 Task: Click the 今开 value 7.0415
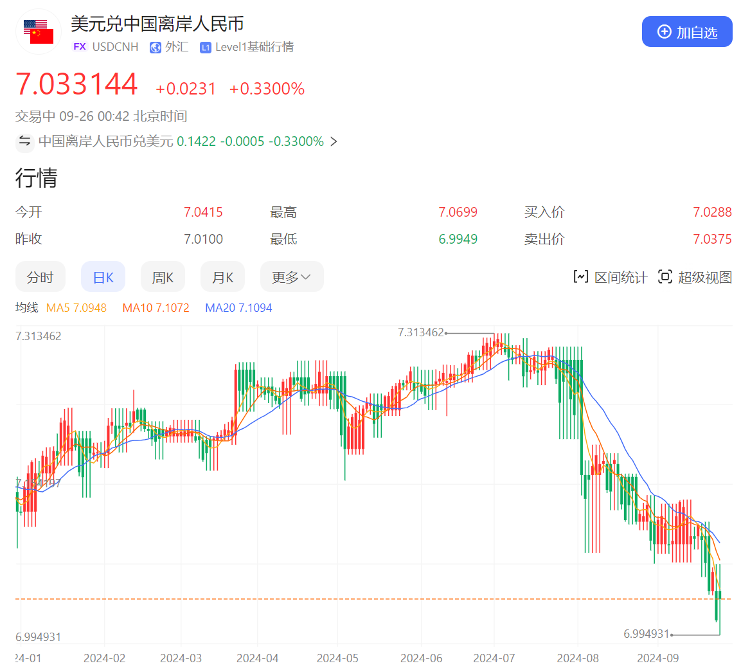pyautogui.click(x=203, y=212)
